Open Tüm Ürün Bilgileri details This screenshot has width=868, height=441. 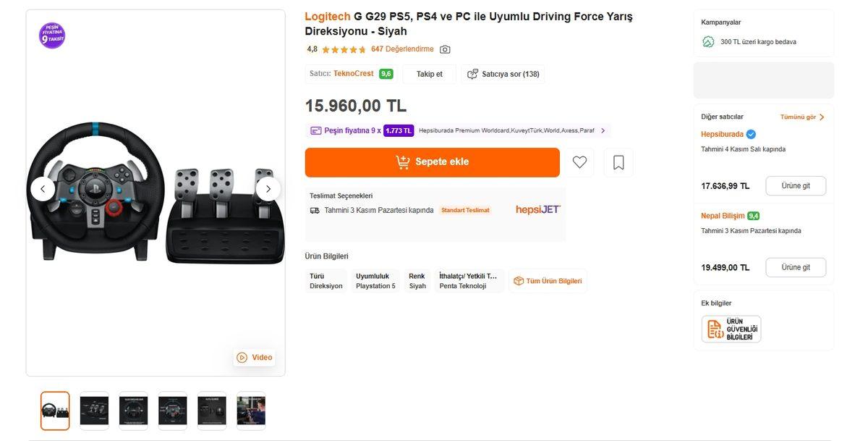548,281
